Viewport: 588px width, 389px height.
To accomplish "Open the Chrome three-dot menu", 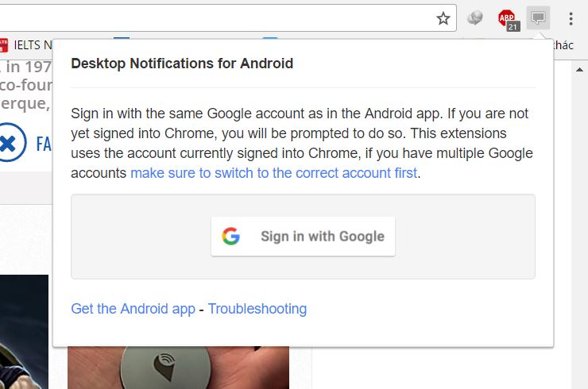I will (571, 17).
